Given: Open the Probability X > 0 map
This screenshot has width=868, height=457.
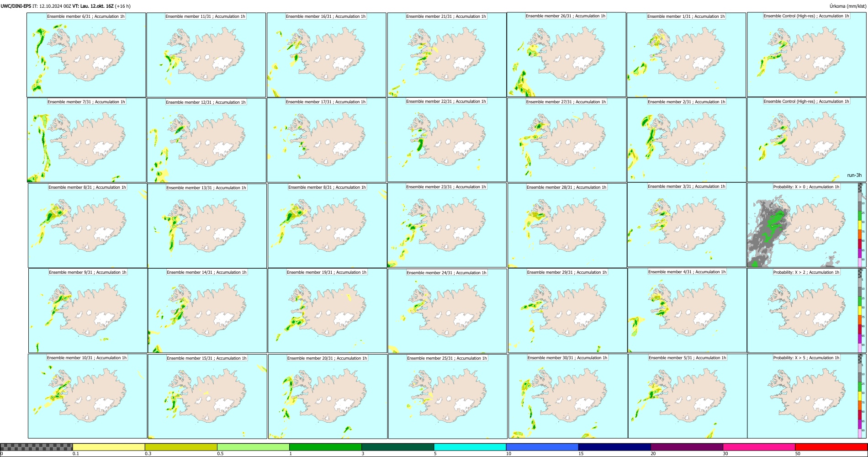Looking at the screenshot, I should (807, 225).
